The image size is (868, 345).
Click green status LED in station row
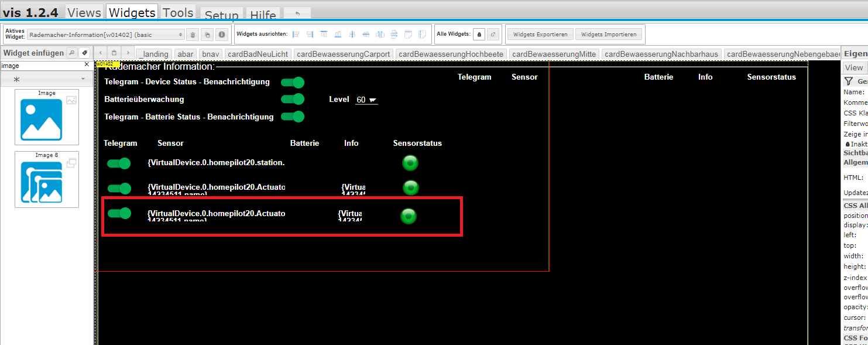point(410,163)
